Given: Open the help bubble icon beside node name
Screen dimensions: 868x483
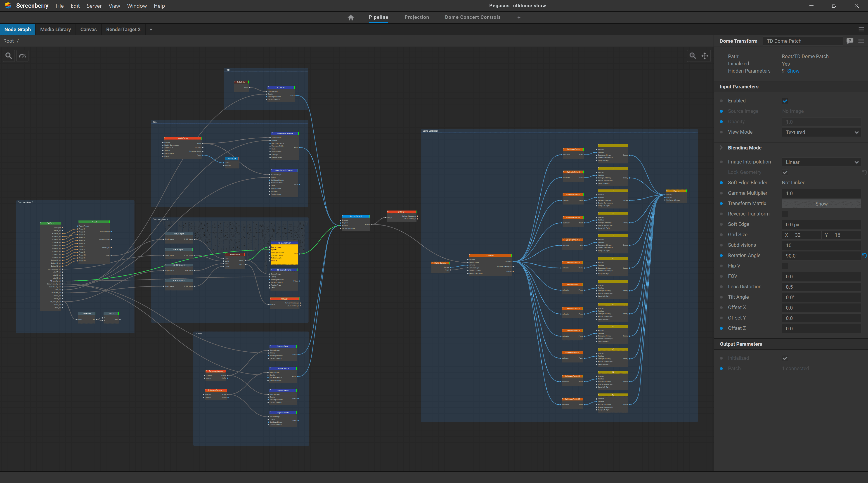Looking at the screenshot, I should point(850,41).
